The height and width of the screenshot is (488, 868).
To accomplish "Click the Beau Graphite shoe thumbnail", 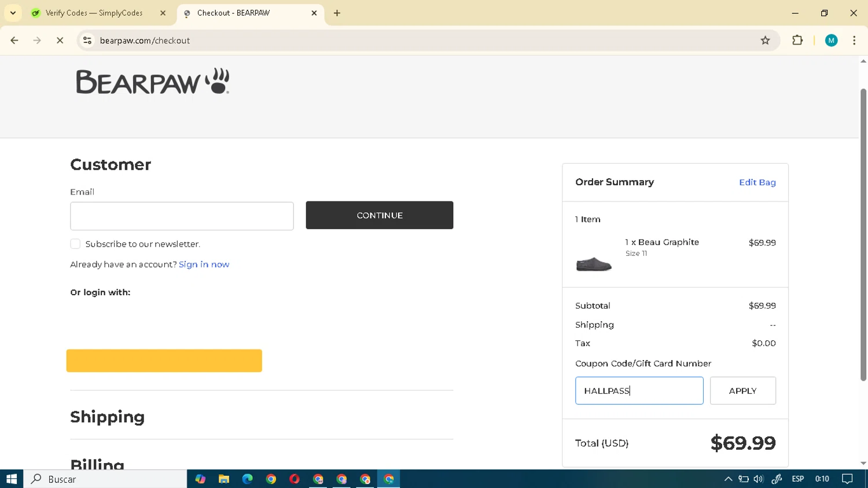I will (594, 264).
